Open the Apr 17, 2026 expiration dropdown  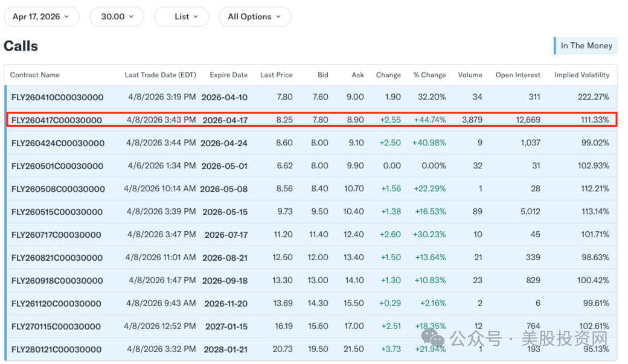coord(41,17)
